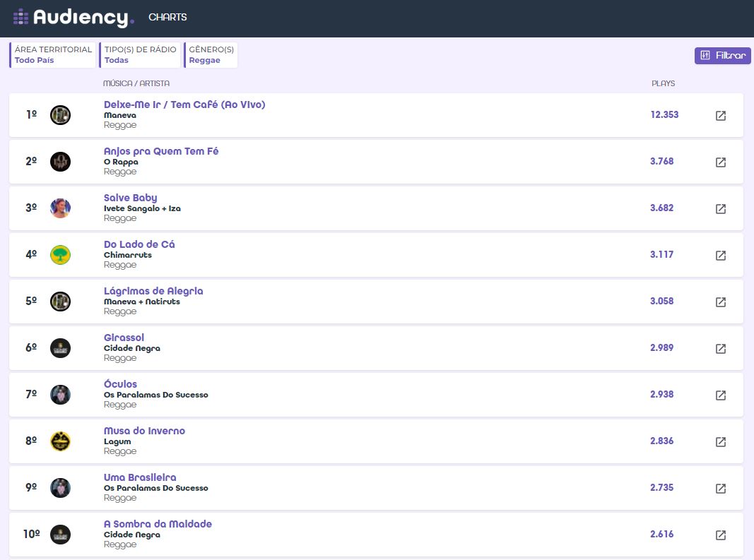This screenshot has height=560, width=754.
Task: Click the avatar in row 5º
Action: pyautogui.click(x=61, y=302)
